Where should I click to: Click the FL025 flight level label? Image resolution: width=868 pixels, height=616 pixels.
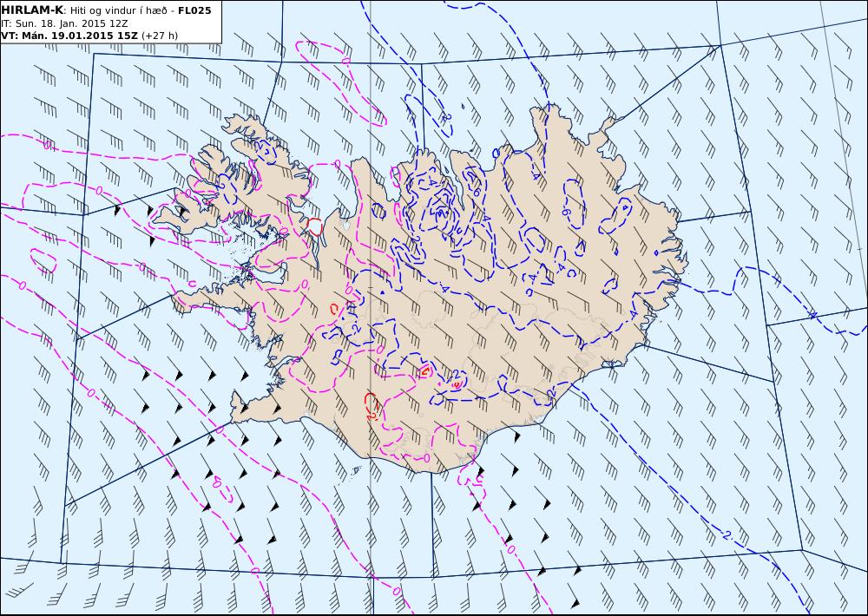click(x=194, y=10)
